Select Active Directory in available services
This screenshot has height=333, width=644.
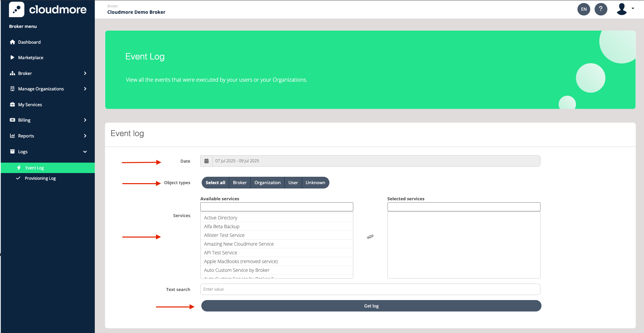point(220,218)
